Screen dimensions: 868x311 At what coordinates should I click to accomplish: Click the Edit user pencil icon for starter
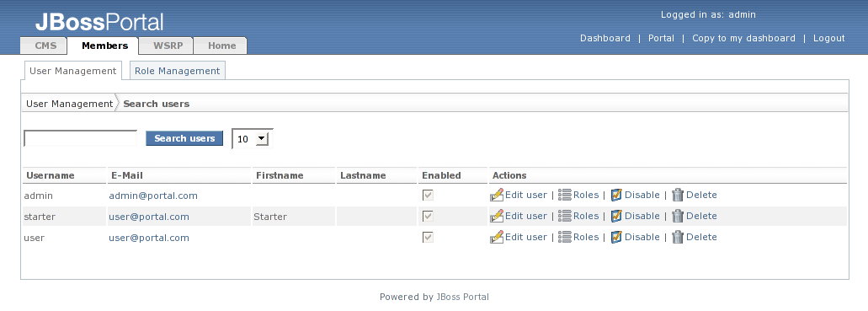click(x=497, y=217)
